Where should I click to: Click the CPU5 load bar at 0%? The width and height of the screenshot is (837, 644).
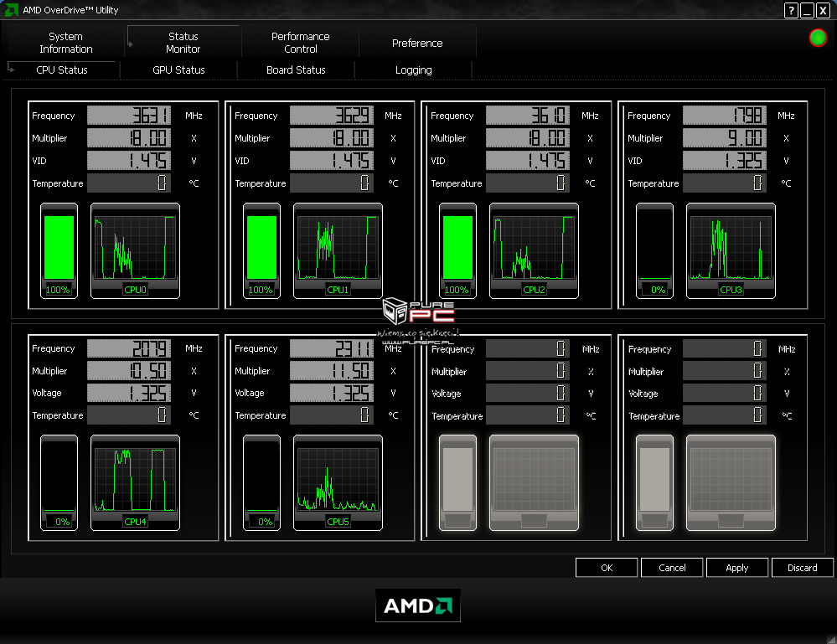click(x=261, y=482)
